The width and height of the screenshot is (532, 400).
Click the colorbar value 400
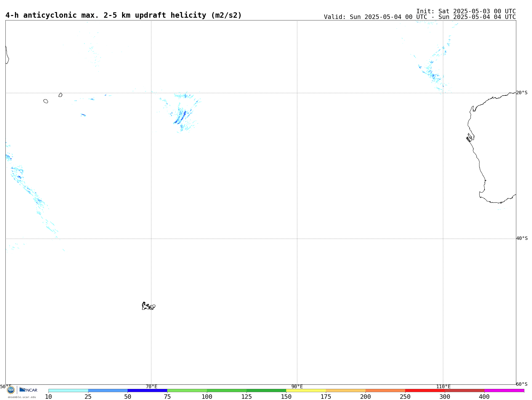[484, 397]
